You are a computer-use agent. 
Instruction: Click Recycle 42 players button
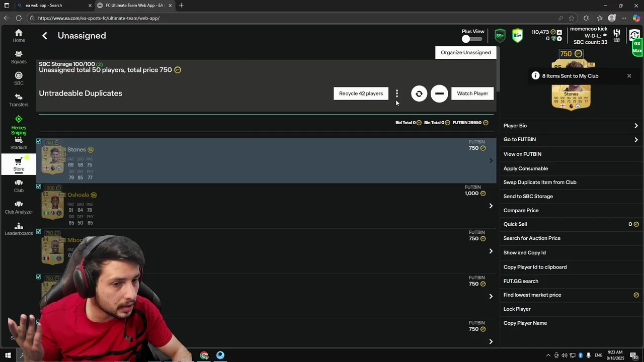pyautogui.click(x=361, y=94)
